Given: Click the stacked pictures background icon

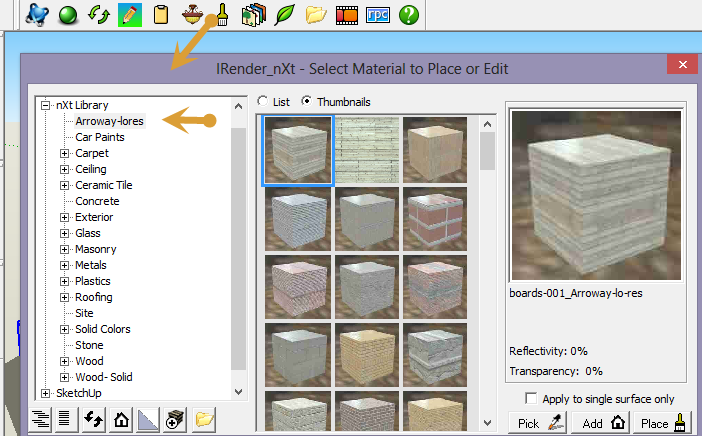Looking at the screenshot, I should coord(253,14).
